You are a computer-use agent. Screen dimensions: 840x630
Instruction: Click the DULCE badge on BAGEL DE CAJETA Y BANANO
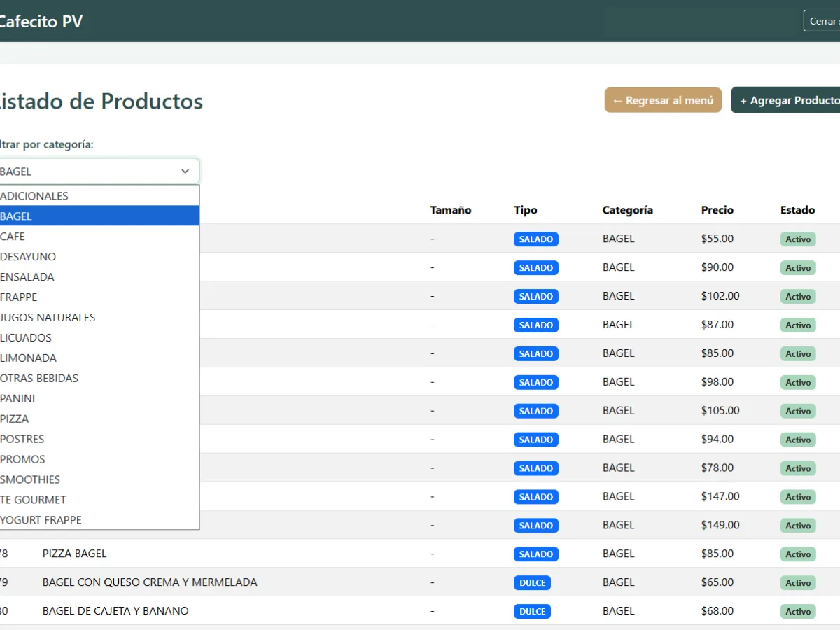click(532, 611)
